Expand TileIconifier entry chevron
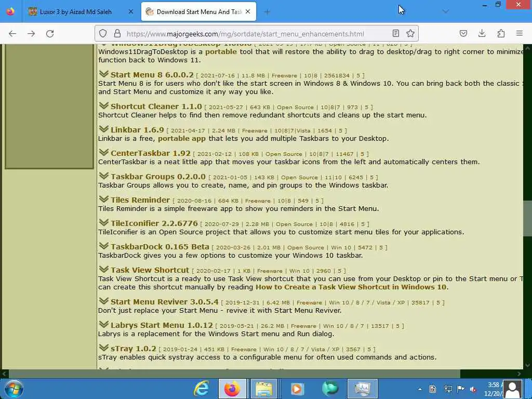The image size is (532, 399). pos(104,222)
